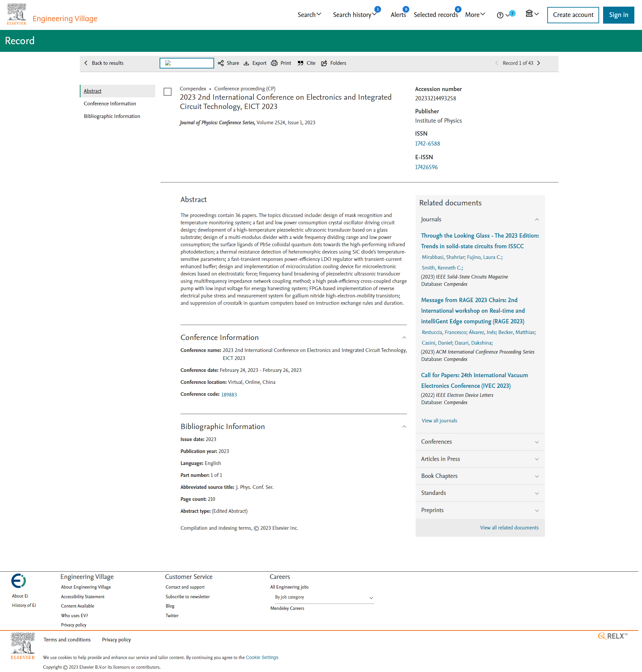The image size is (642, 672).
Task: Click the Share icon in toolbar
Action: tap(221, 63)
